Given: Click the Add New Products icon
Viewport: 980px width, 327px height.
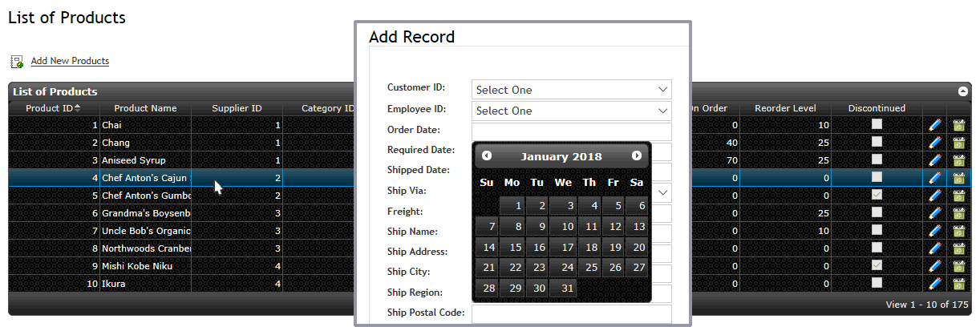Looking at the screenshot, I should 17,62.
